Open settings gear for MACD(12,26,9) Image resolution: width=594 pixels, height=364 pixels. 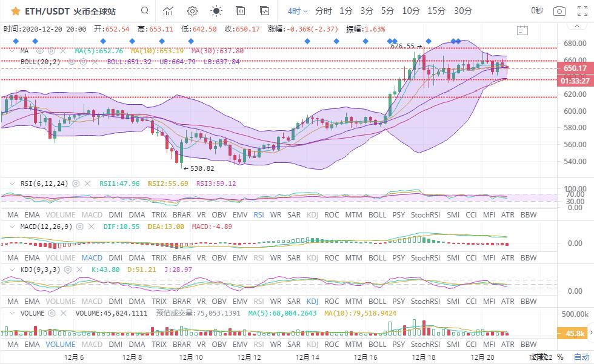[79, 227]
